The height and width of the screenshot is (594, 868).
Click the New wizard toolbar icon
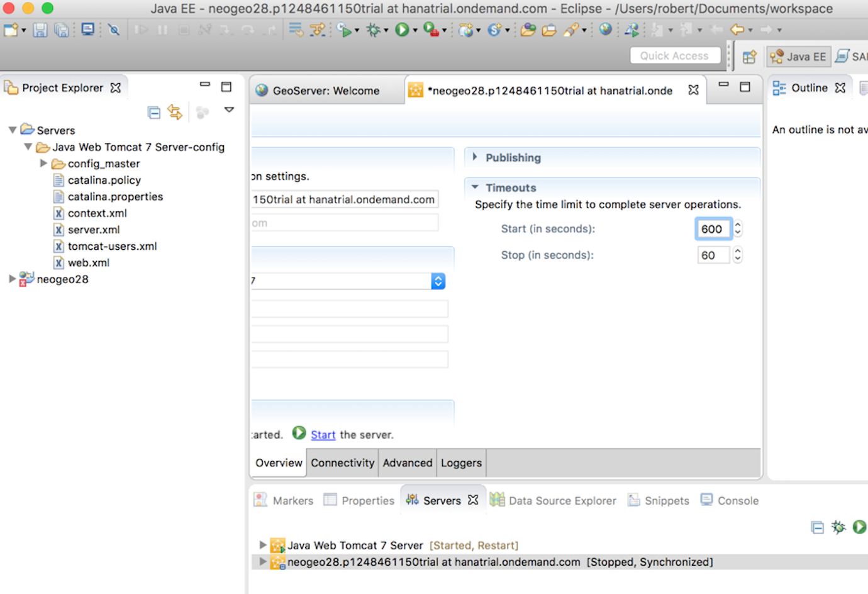(x=11, y=30)
